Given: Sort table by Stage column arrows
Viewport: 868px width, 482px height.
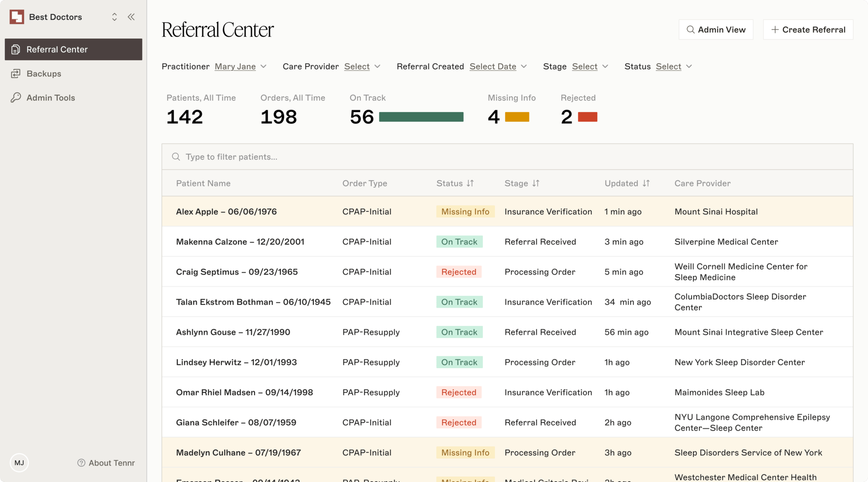Looking at the screenshot, I should tap(536, 183).
